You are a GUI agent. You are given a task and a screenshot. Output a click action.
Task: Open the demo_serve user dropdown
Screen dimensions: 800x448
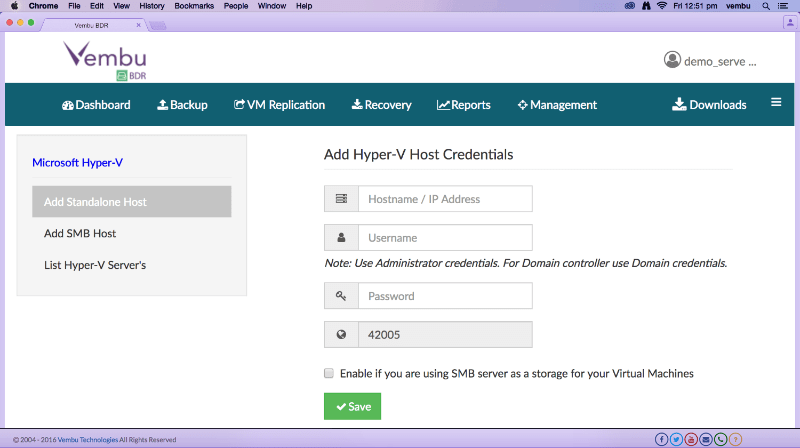710,61
